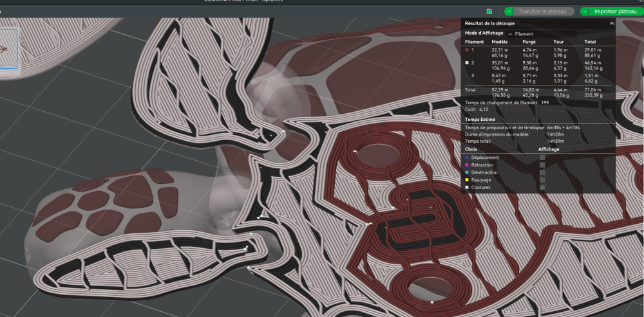Click the Dérétraction label
The width and height of the screenshot is (644, 317).
pos(484,172)
